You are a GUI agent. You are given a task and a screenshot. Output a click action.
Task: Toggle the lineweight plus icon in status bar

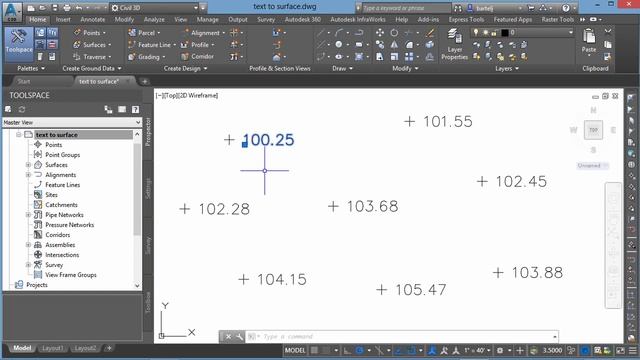tap(520, 350)
